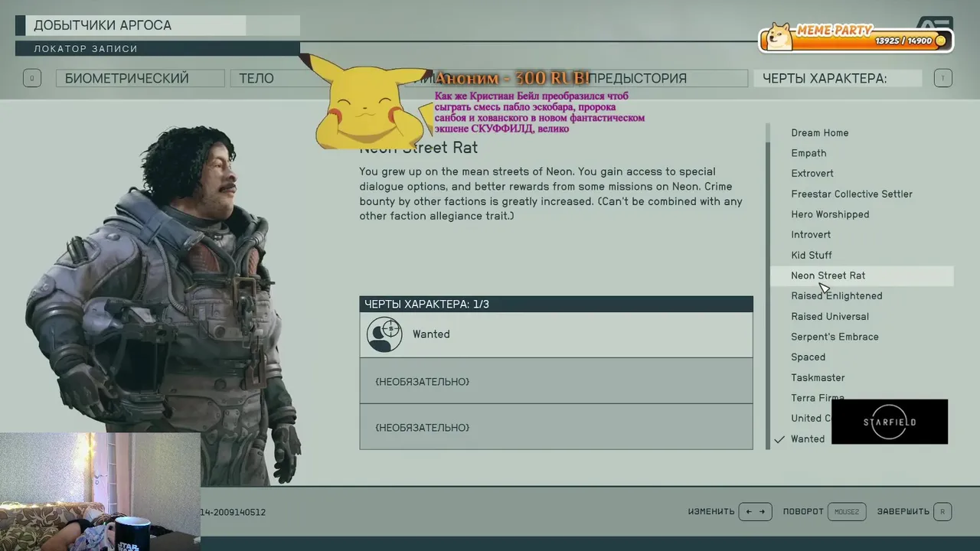Select the Serpent's Embrace trait

[x=835, y=337]
